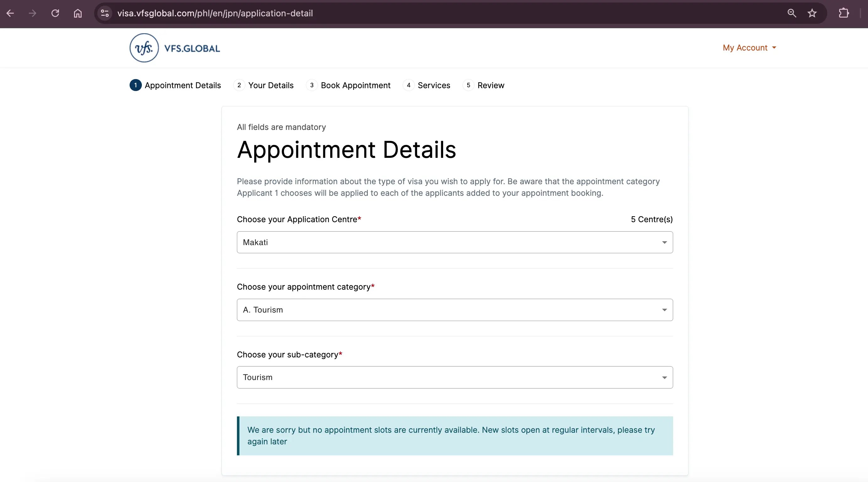The image size is (868, 482).
Task: Open the My Account dropdown menu
Action: point(749,48)
